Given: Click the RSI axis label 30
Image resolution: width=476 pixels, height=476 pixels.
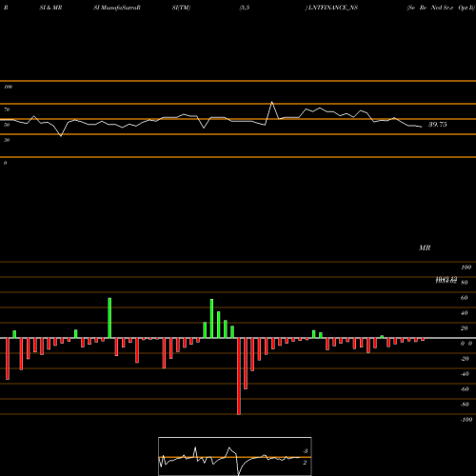Looking at the screenshot, I should 7,140.
